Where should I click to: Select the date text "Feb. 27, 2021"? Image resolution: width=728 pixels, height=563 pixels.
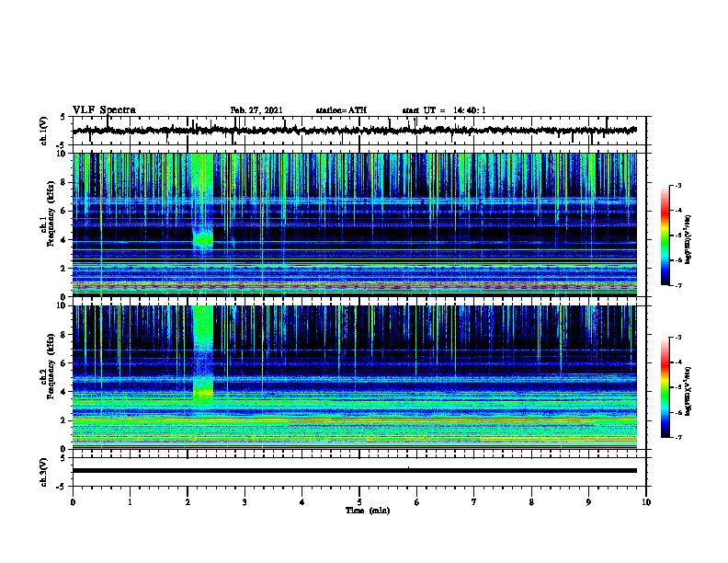(256, 110)
